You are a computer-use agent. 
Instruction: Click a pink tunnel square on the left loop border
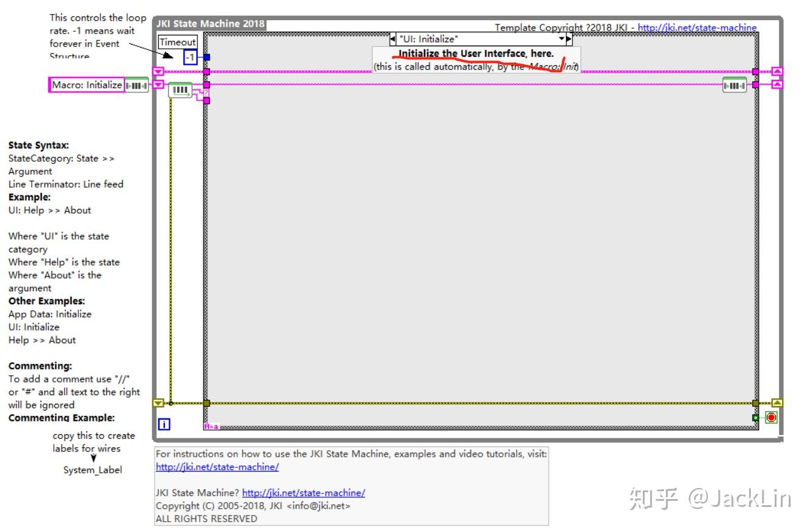tap(208, 71)
